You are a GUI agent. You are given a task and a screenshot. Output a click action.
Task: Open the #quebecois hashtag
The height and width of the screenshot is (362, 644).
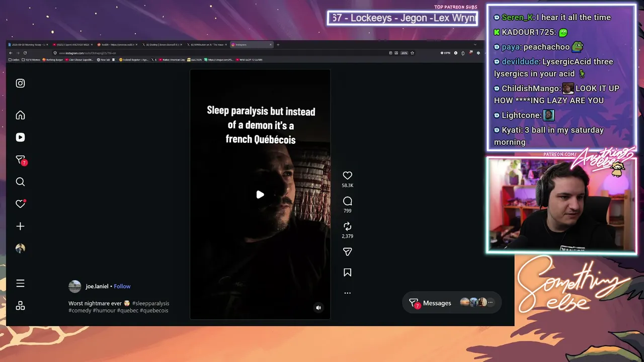coord(154,311)
